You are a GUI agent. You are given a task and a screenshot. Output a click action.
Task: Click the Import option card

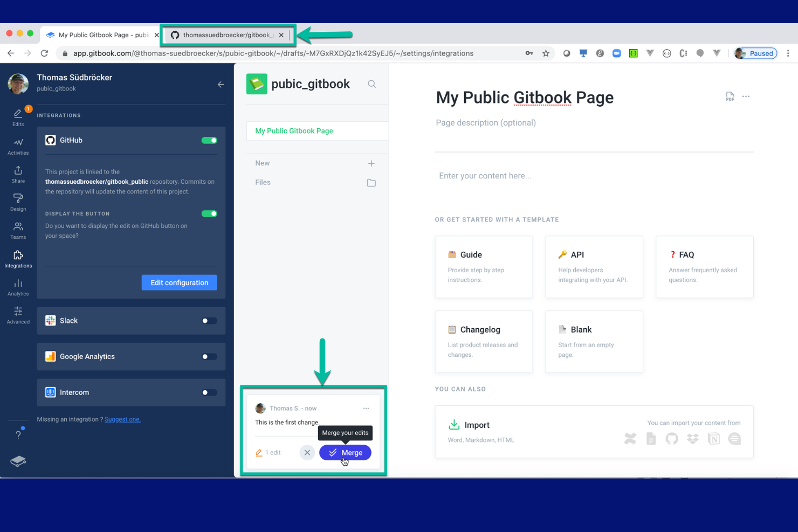(594, 432)
